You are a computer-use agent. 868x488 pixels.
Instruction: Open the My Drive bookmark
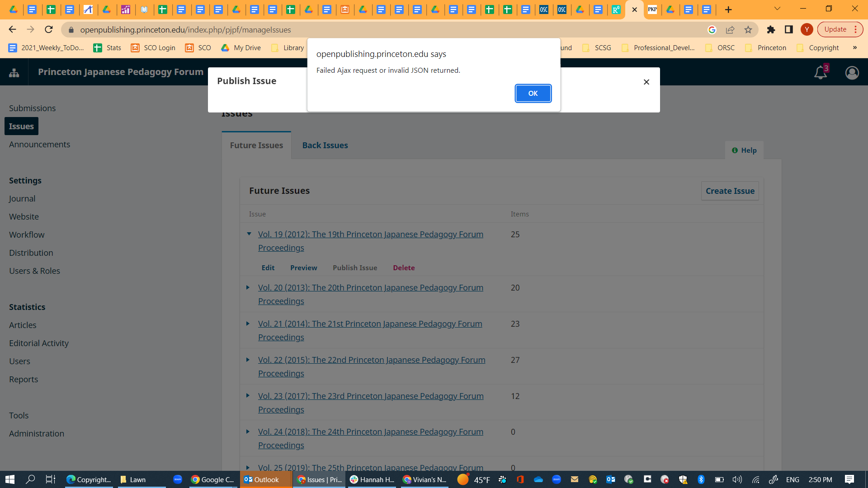point(241,47)
